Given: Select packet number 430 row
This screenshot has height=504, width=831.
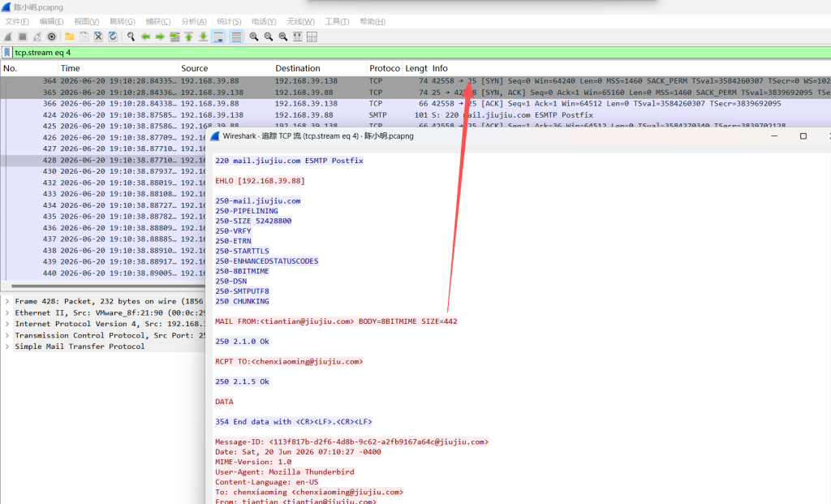Looking at the screenshot, I should [103, 171].
